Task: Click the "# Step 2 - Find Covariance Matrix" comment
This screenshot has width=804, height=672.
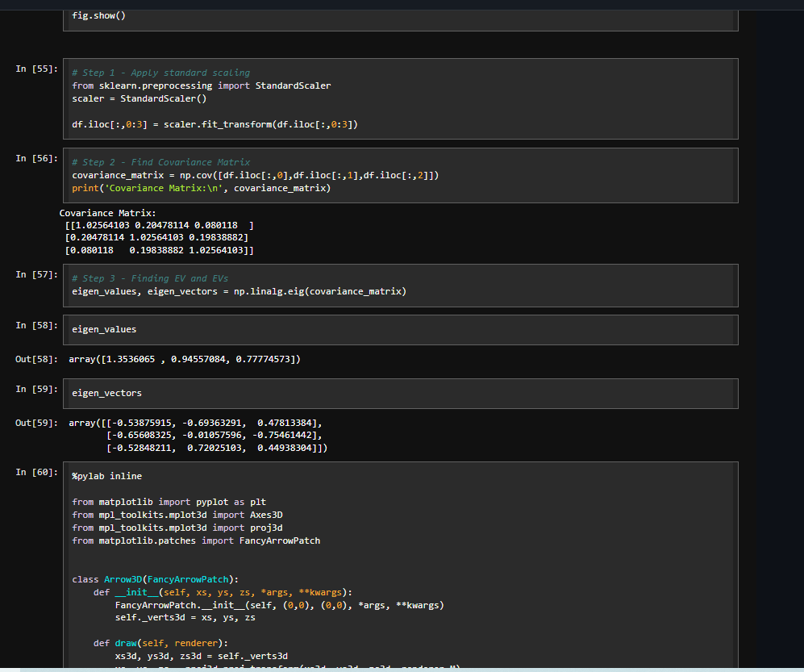Action: pos(161,162)
